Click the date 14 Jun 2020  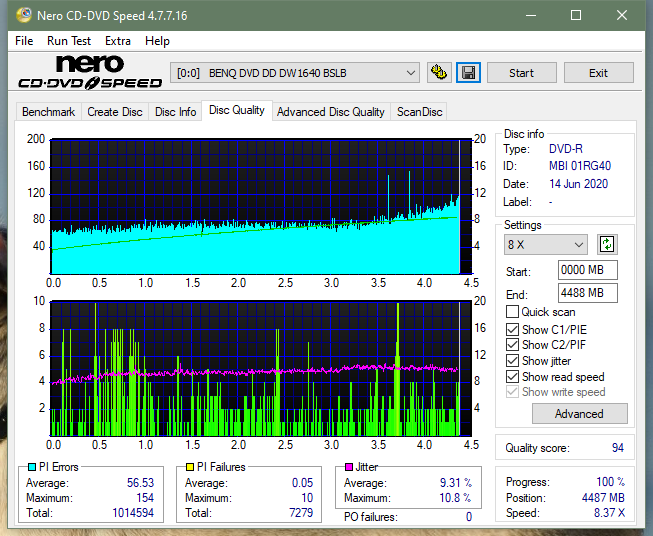click(x=578, y=184)
